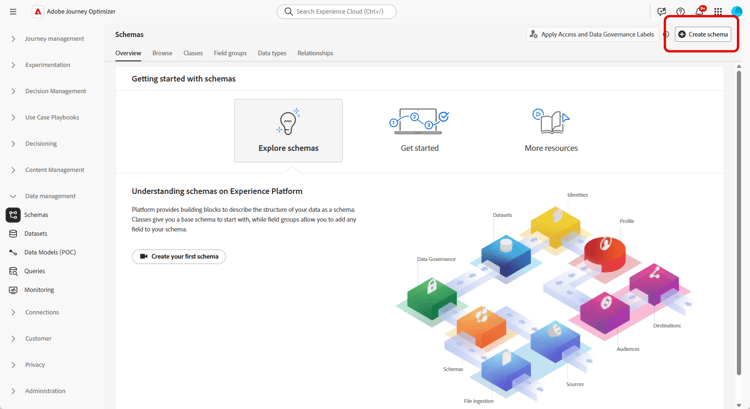Switch to the Overview tab

point(128,53)
